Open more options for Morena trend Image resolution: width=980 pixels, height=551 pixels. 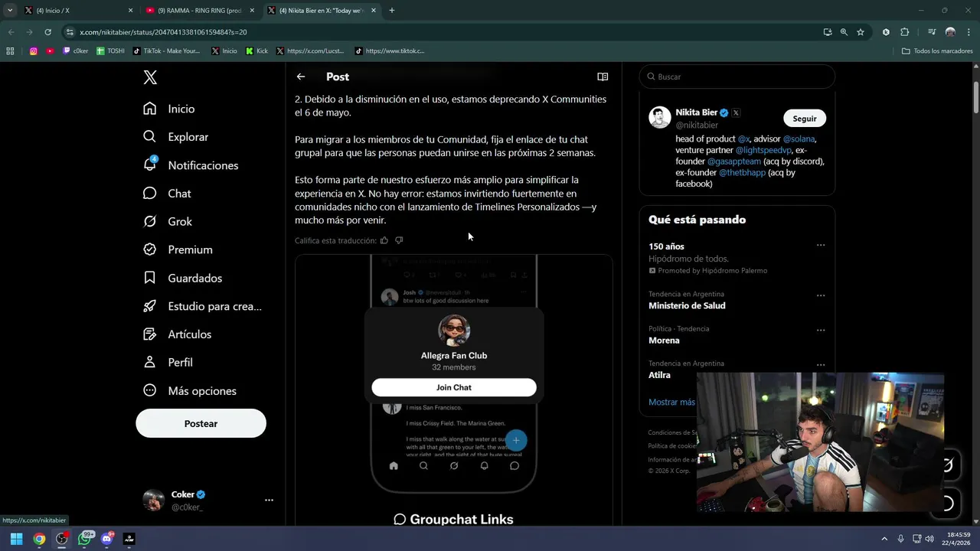821,331
